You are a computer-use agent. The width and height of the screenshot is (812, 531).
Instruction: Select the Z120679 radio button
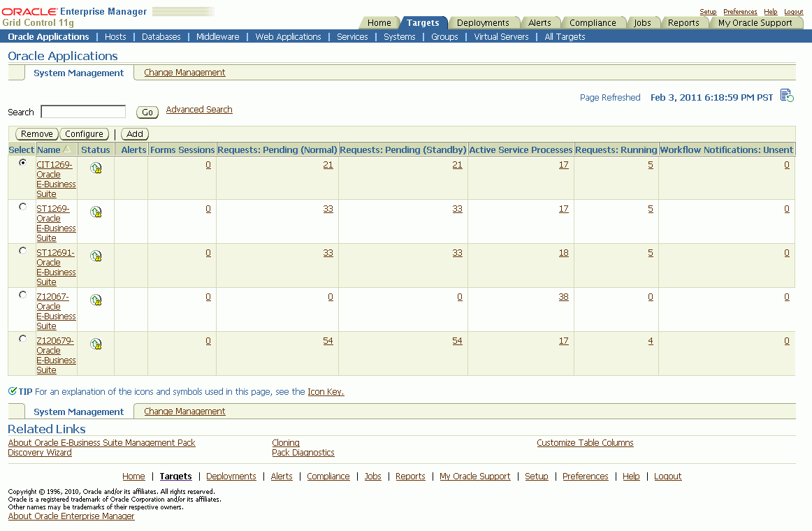coord(22,338)
